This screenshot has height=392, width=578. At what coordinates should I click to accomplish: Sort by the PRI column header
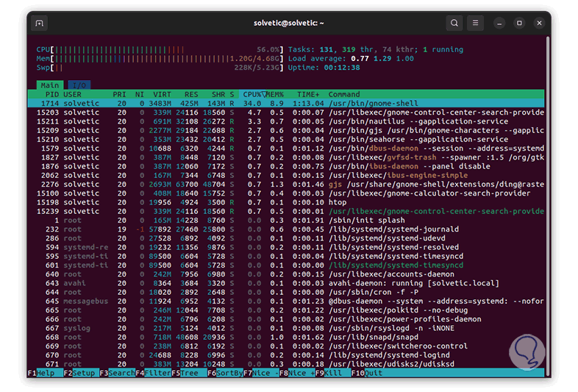[x=119, y=94]
